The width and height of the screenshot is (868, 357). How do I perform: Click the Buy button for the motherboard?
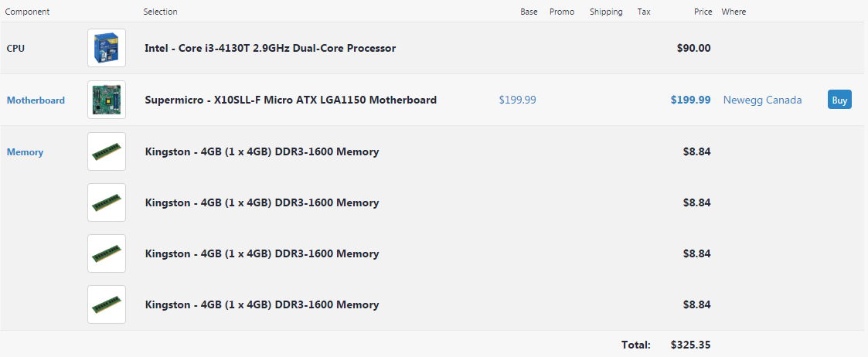click(839, 100)
